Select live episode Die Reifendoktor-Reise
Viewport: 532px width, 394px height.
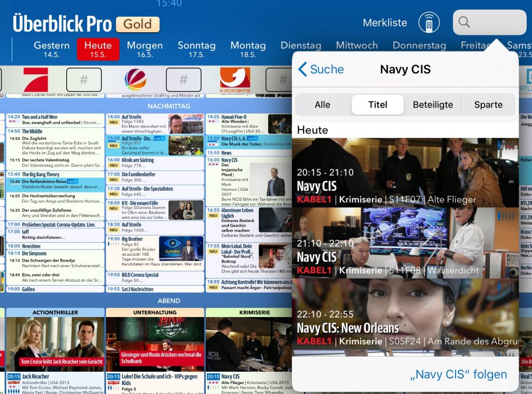pos(55,185)
